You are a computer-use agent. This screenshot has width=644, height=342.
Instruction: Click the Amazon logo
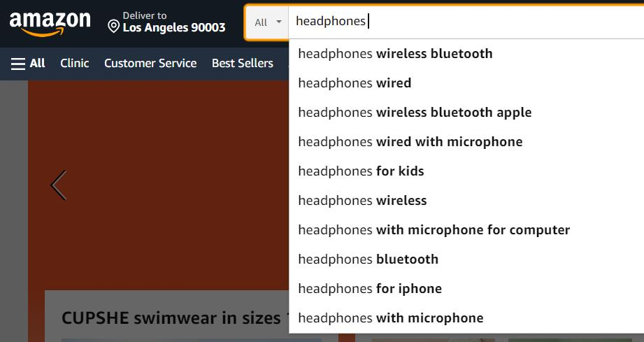pos(50,22)
